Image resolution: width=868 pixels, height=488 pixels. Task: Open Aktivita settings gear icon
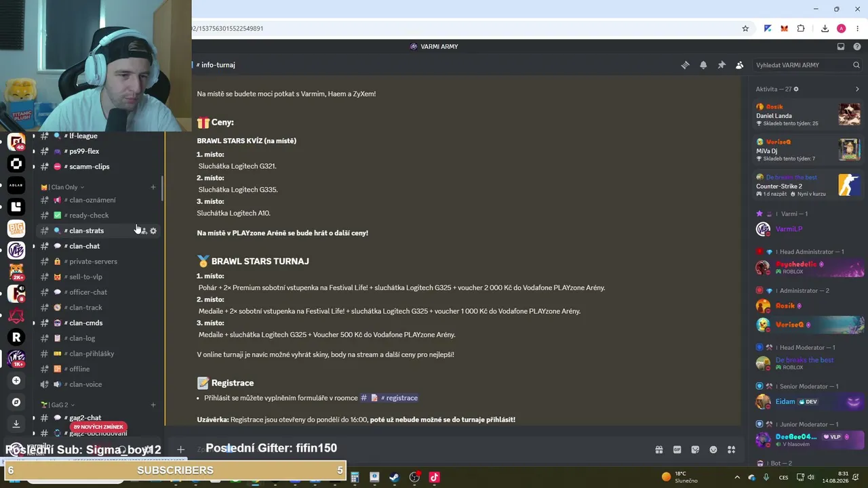[x=796, y=89]
